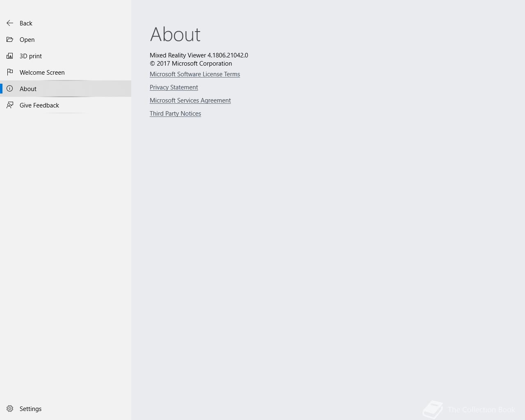The image size is (525, 420).
Task: Choose the 3D print menu entry
Action: coord(31,56)
